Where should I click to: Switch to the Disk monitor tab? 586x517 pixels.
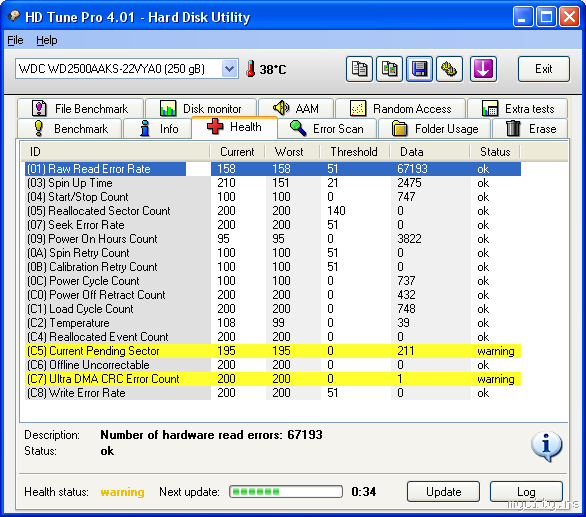201,108
